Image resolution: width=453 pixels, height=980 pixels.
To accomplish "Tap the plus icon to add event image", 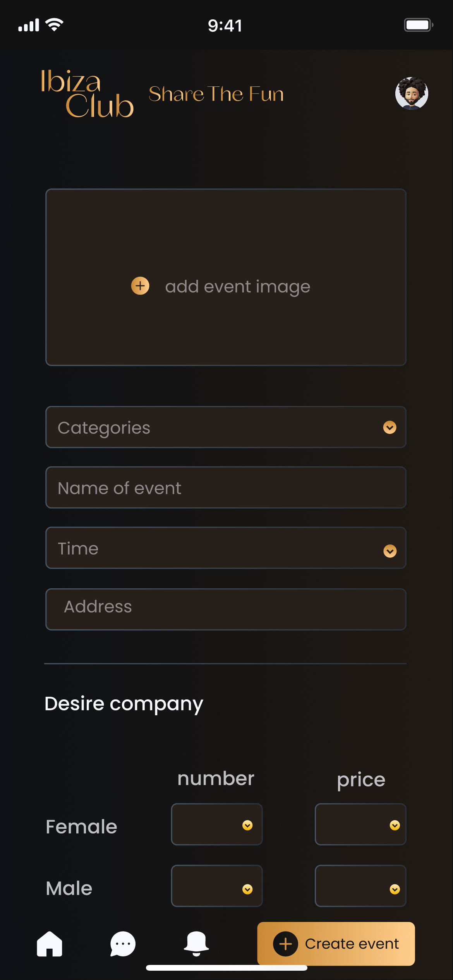I will (140, 286).
